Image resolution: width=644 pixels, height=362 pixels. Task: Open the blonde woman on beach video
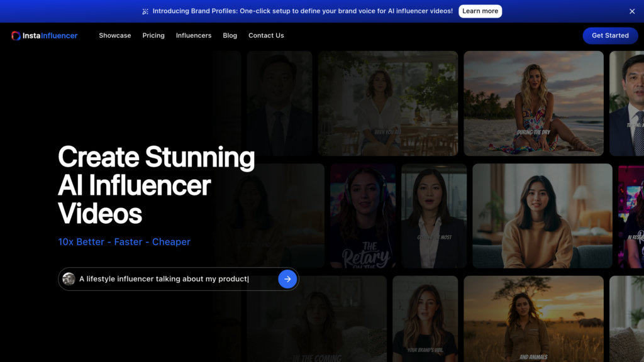coord(533,103)
